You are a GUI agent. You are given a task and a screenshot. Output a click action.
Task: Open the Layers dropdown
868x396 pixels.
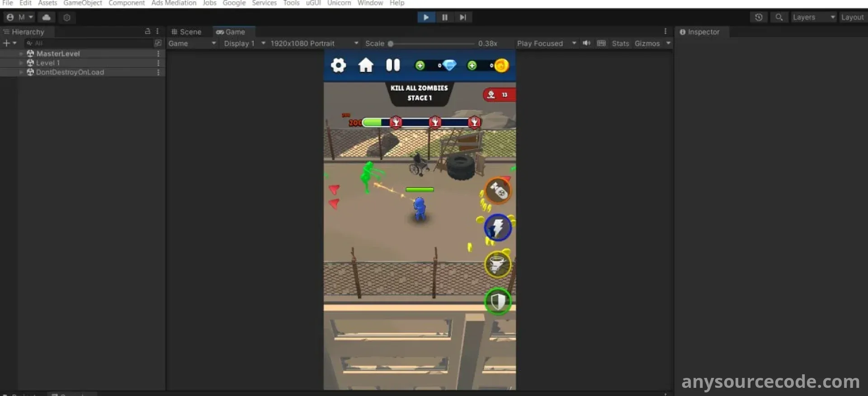coord(813,17)
